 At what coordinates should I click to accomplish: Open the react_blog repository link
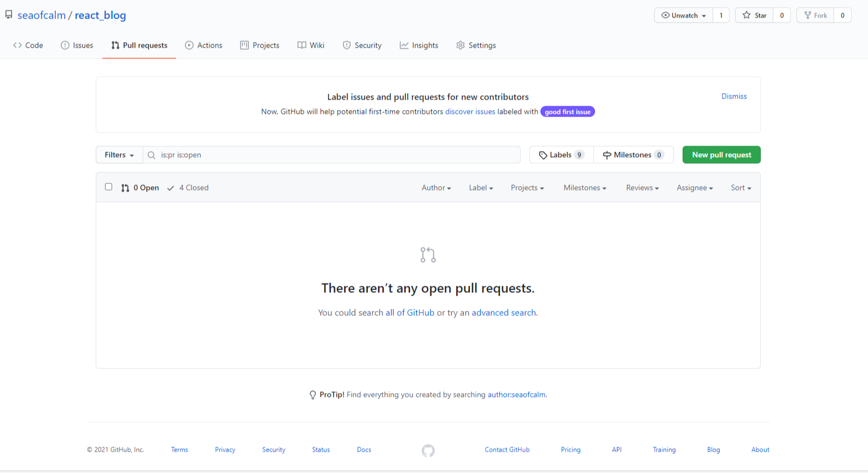coord(100,15)
